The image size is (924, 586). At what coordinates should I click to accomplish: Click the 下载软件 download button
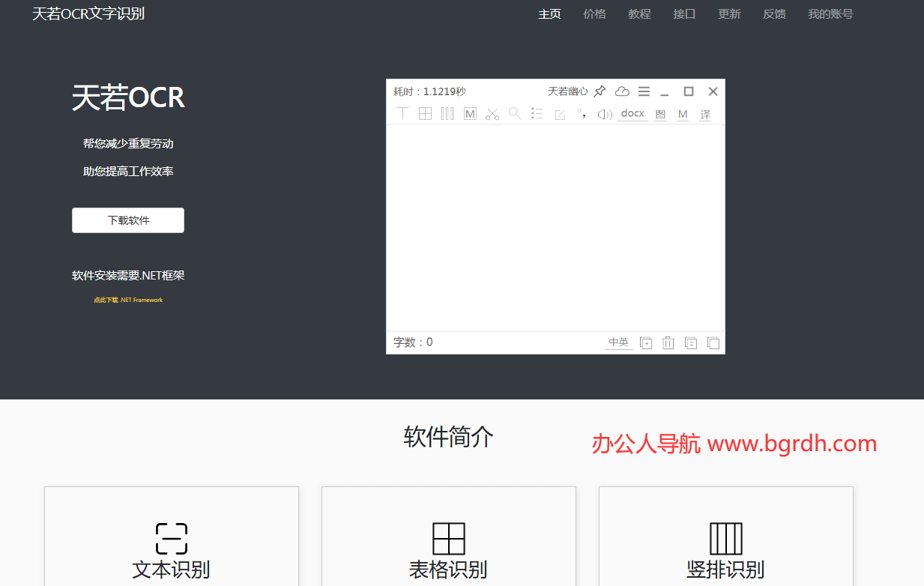[x=127, y=220]
